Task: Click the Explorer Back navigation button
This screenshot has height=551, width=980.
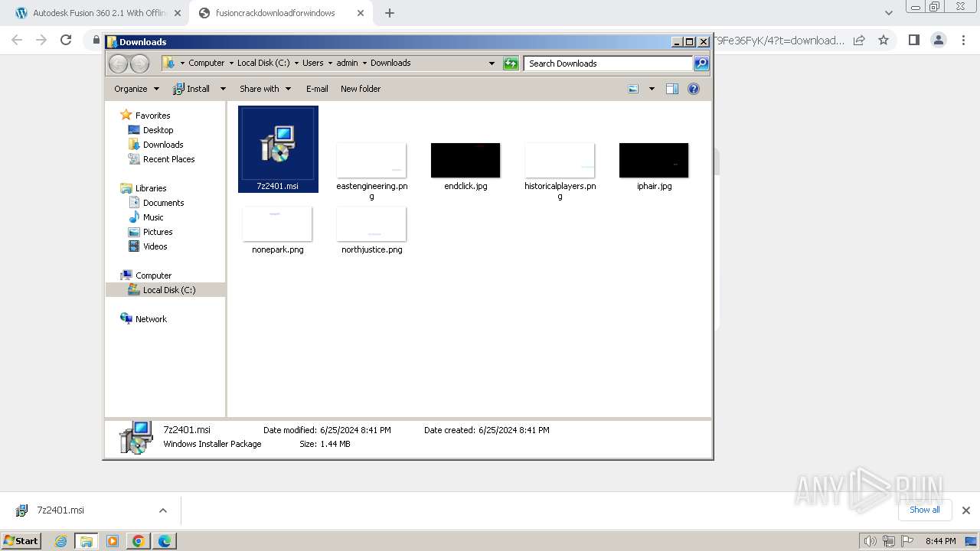Action: 118,64
